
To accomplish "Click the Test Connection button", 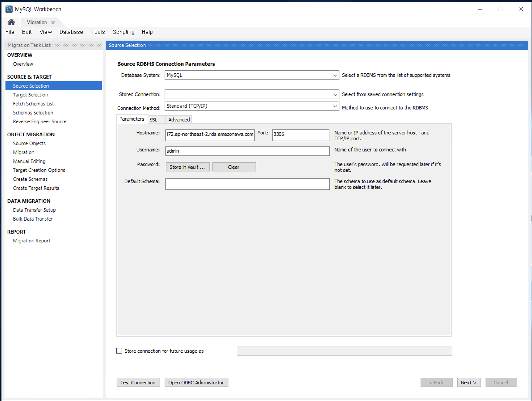I will [x=138, y=382].
